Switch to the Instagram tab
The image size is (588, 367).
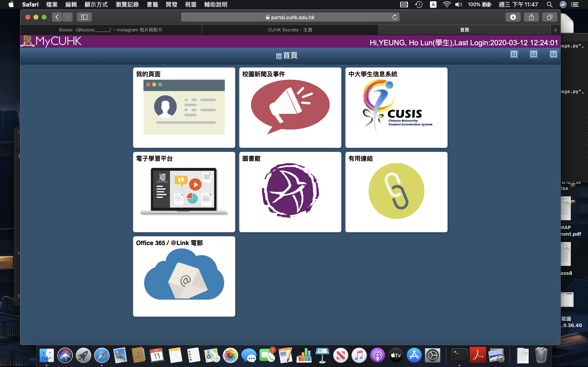[110, 30]
